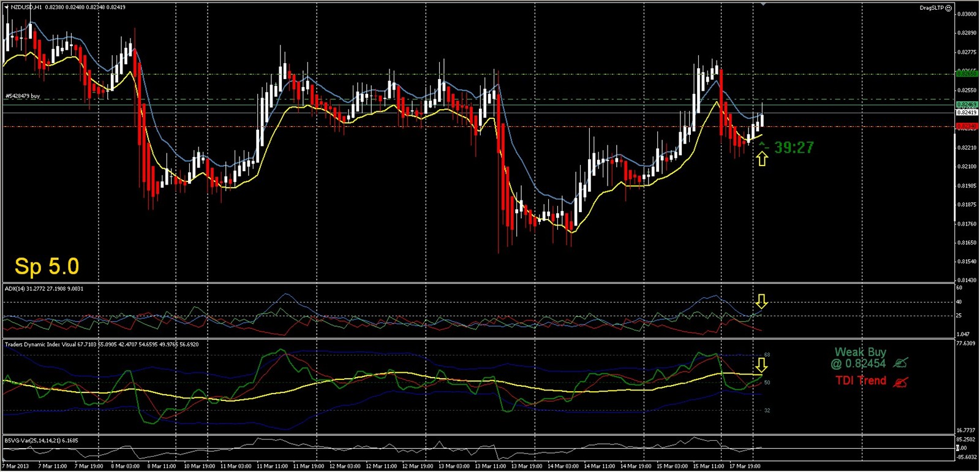Click the NZDUSD,H1 chart title text

click(x=26, y=7)
